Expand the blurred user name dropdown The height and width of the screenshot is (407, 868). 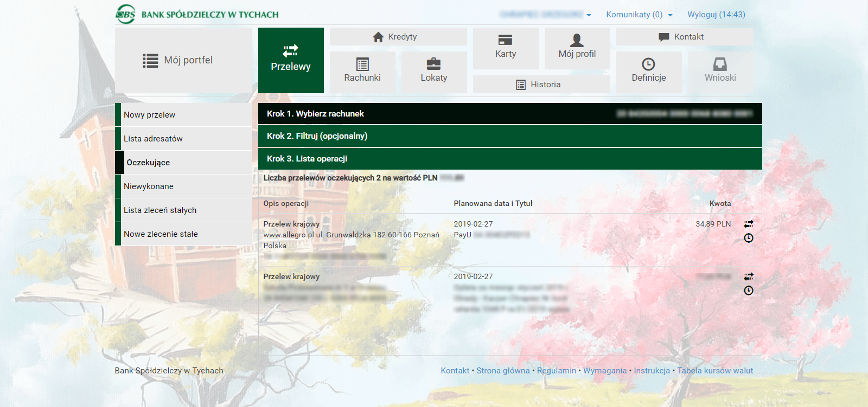tap(545, 15)
